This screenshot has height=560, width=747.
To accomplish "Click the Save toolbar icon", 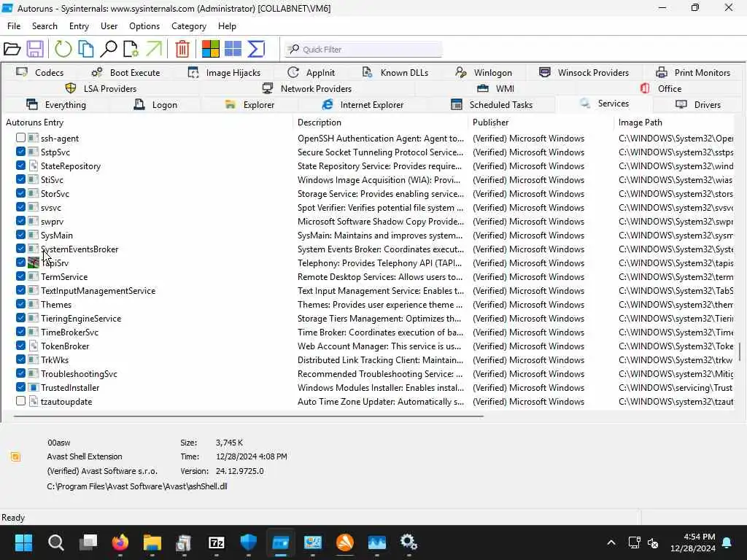I will 35,49.
